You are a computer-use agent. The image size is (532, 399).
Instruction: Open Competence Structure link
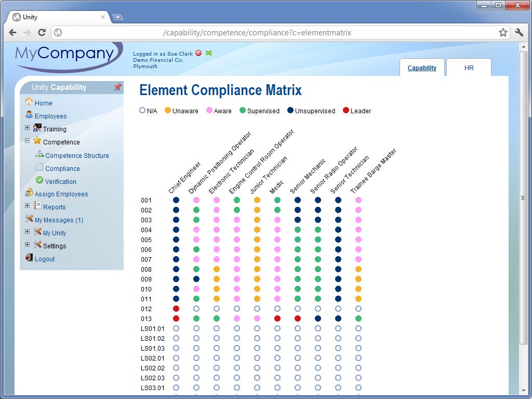(x=77, y=156)
